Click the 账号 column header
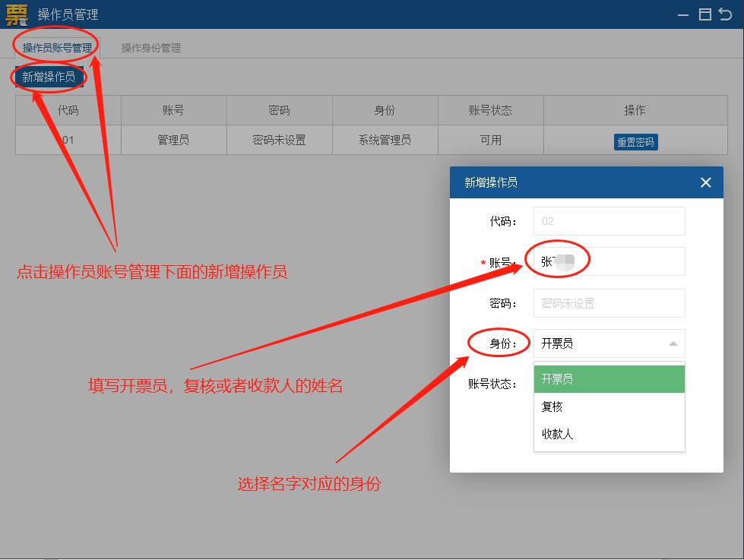 coord(173,110)
